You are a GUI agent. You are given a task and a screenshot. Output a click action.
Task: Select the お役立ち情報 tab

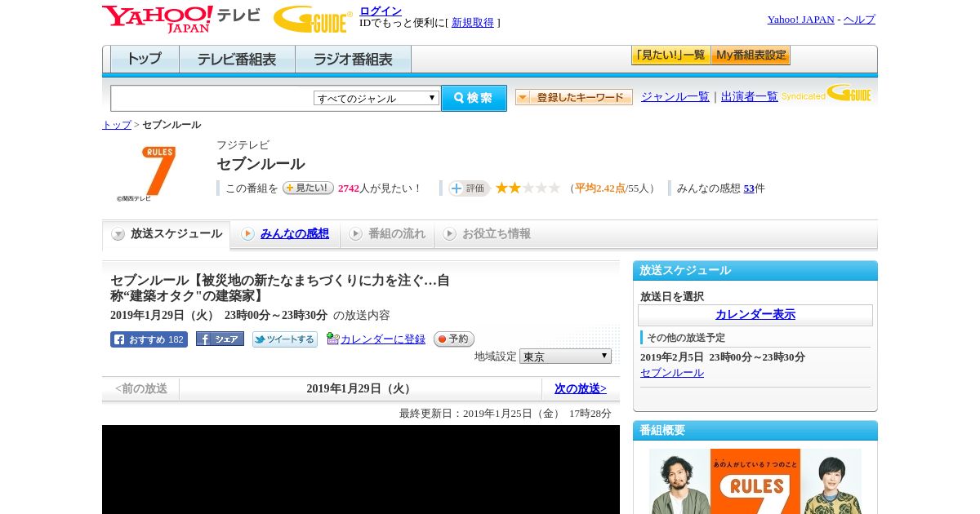(x=497, y=234)
